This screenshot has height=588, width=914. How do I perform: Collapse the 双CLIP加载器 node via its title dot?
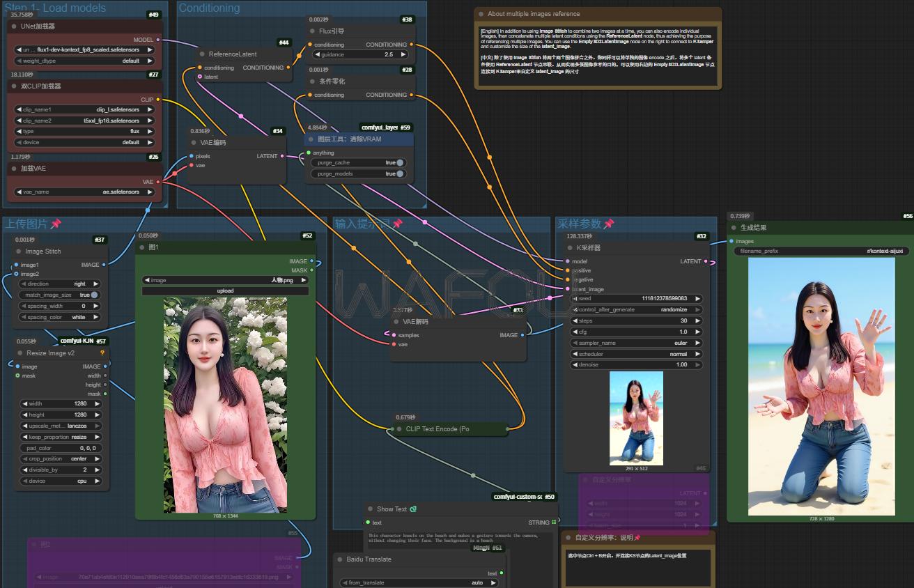tap(14, 86)
